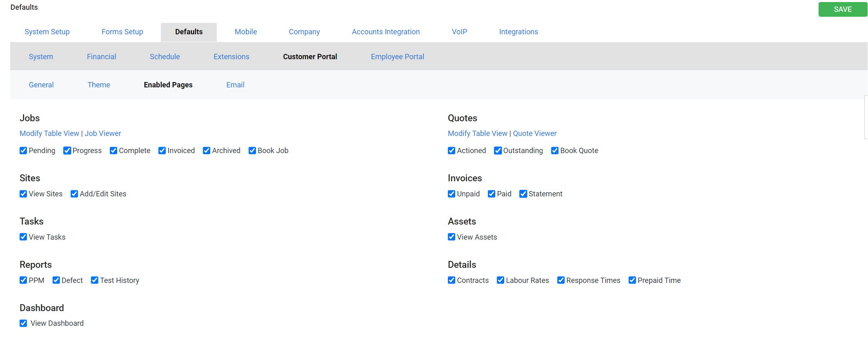Open Modify Table View under Quotes
This screenshot has height=356, width=868.
tap(477, 133)
